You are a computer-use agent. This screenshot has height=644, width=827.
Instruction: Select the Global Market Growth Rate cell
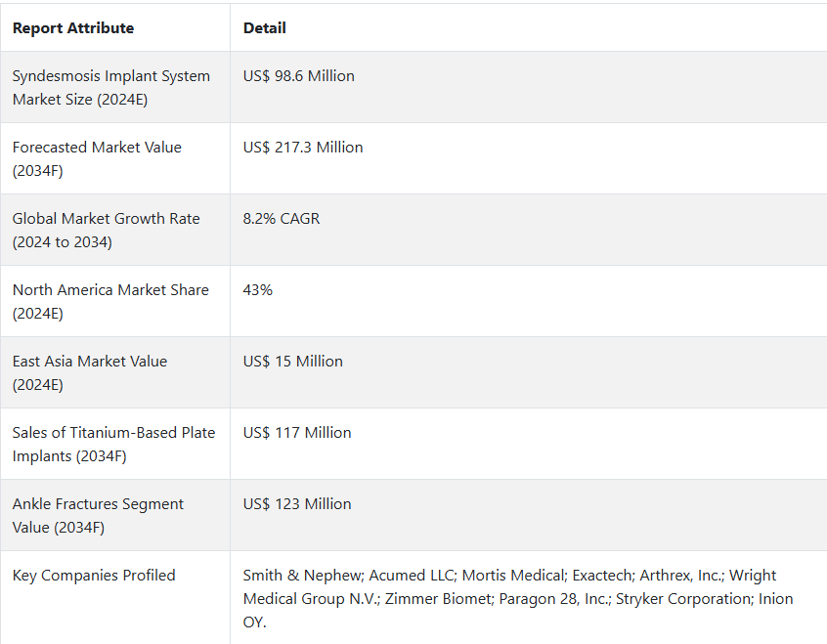click(115, 230)
